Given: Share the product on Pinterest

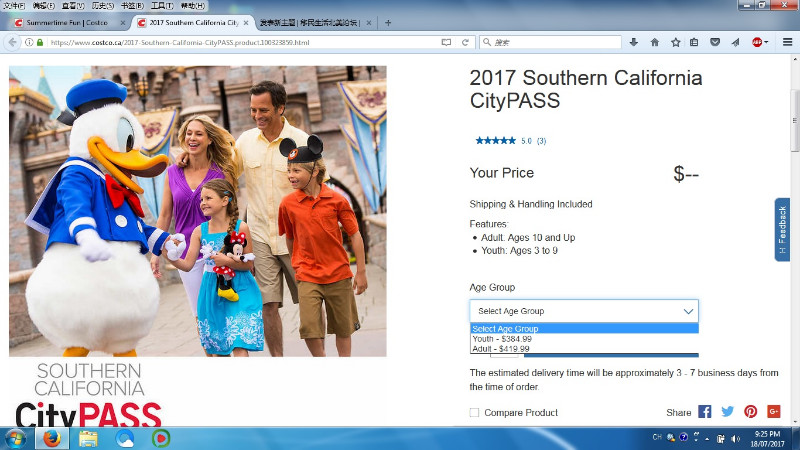Looking at the screenshot, I should (x=751, y=412).
